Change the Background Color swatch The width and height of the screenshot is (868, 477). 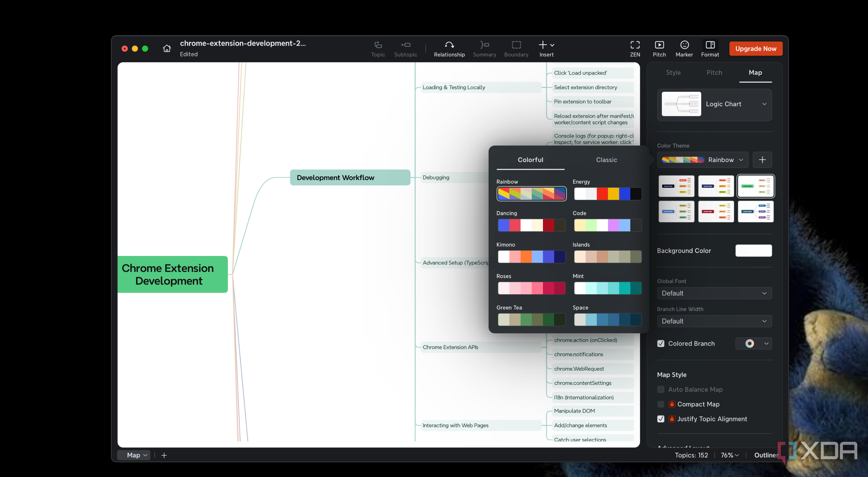coord(753,251)
